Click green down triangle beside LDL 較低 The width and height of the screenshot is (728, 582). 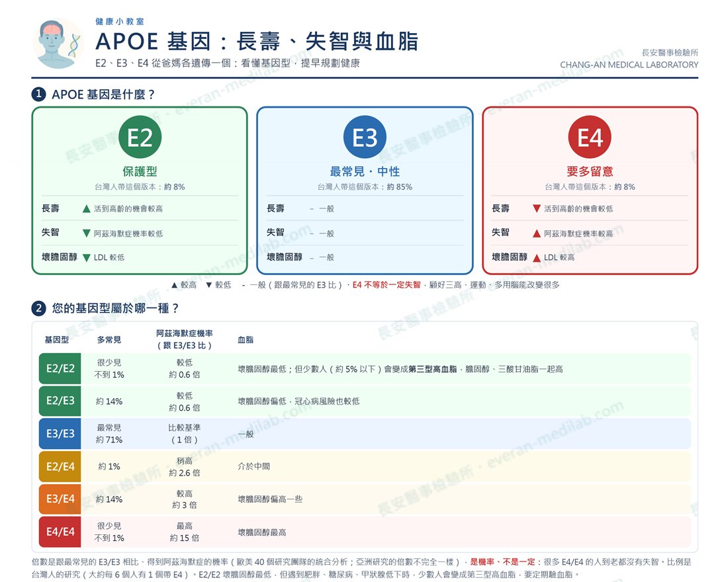click(86, 257)
